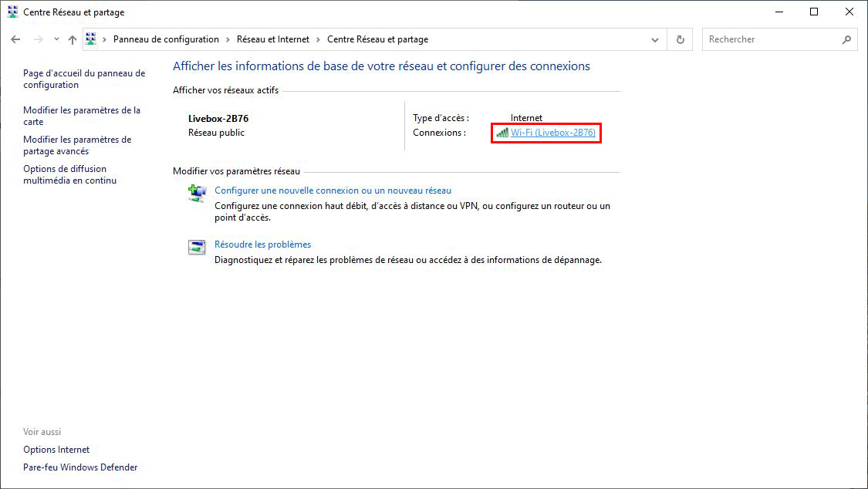This screenshot has width=868, height=489.
Task: Select Centre Réseau et partage breadcrumb
Action: [377, 39]
